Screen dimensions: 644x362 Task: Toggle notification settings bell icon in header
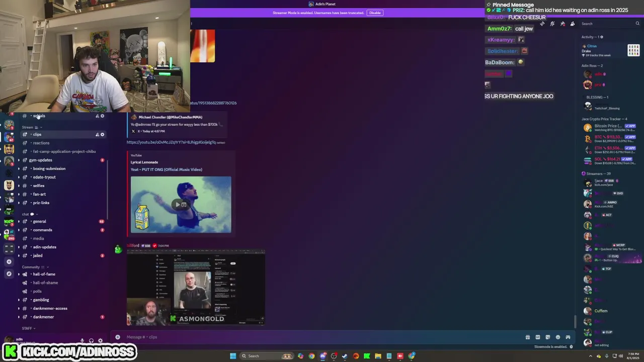(x=552, y=24)
